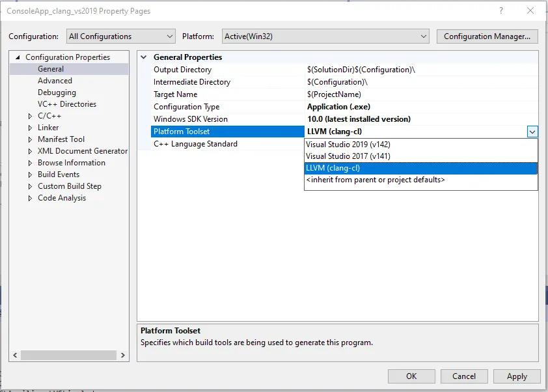Screen dimensions: 548x392
Task: Click the Configuration Manager button
Action: click(487, 36)
